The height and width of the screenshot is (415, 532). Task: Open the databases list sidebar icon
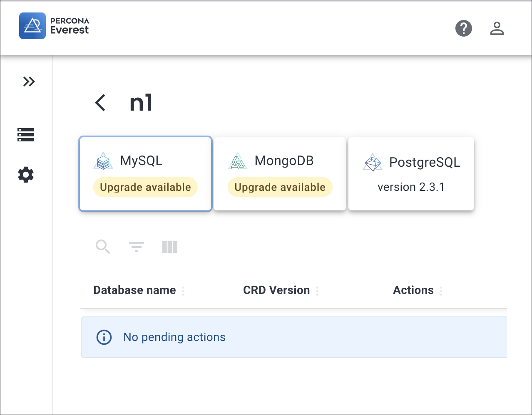point(26,135)
